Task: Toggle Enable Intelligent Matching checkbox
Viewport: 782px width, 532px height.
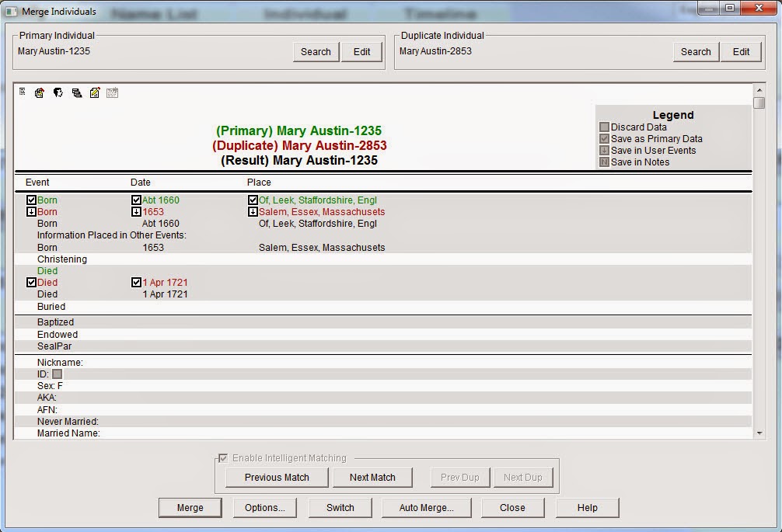Action: tap(223, 457)
